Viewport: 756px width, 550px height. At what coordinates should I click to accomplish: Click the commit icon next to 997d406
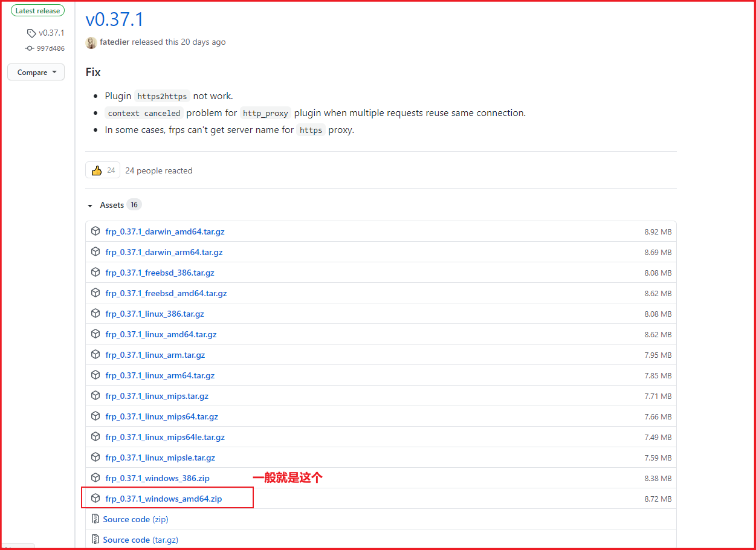click(x=28, y=48)
